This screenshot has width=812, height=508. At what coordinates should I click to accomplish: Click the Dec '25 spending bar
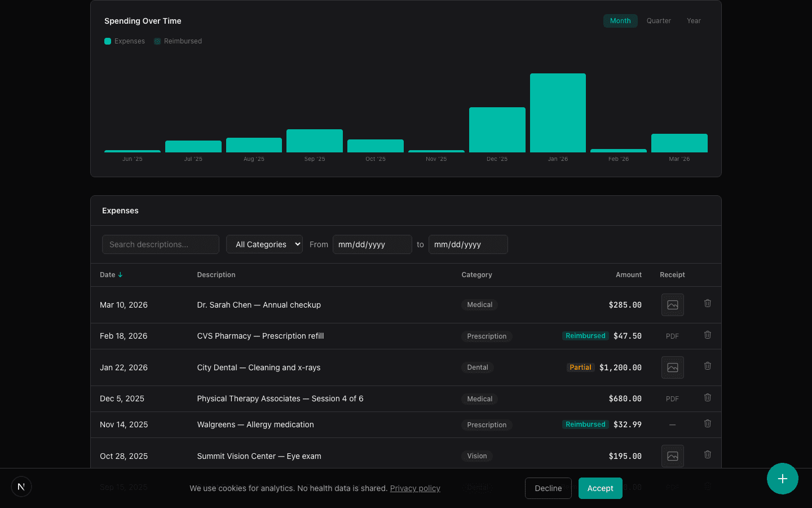497,130
